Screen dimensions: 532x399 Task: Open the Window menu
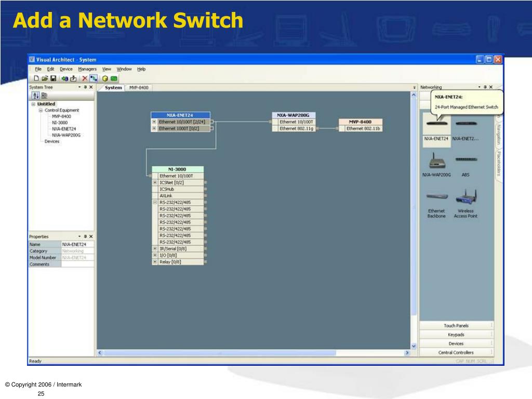point(124,69)
